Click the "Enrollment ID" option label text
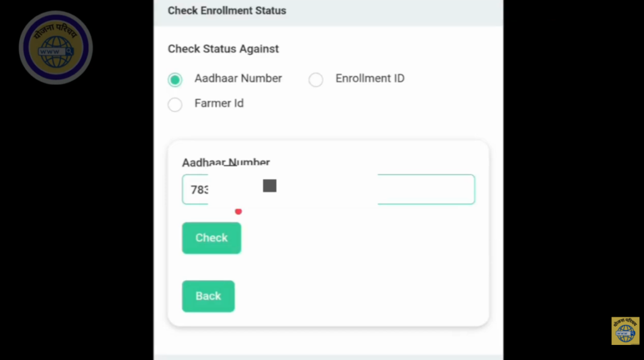Image resolution: width=644 pixels, height=360 pixels. (x=370, y=79)
